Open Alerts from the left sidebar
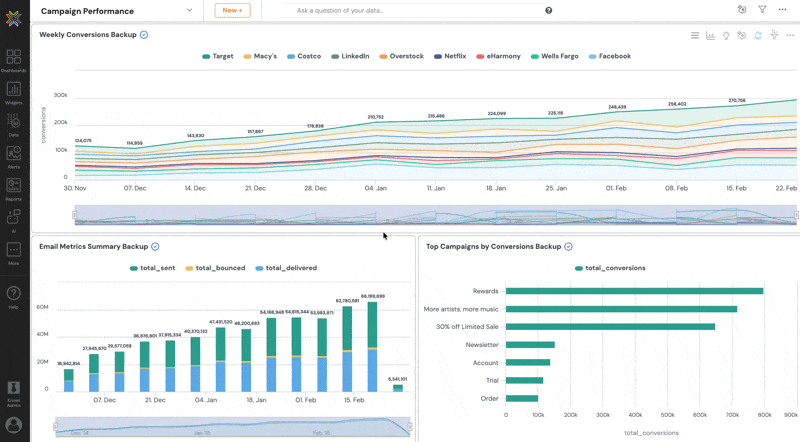This screenshot has height=442, width=800. [14, 157]
